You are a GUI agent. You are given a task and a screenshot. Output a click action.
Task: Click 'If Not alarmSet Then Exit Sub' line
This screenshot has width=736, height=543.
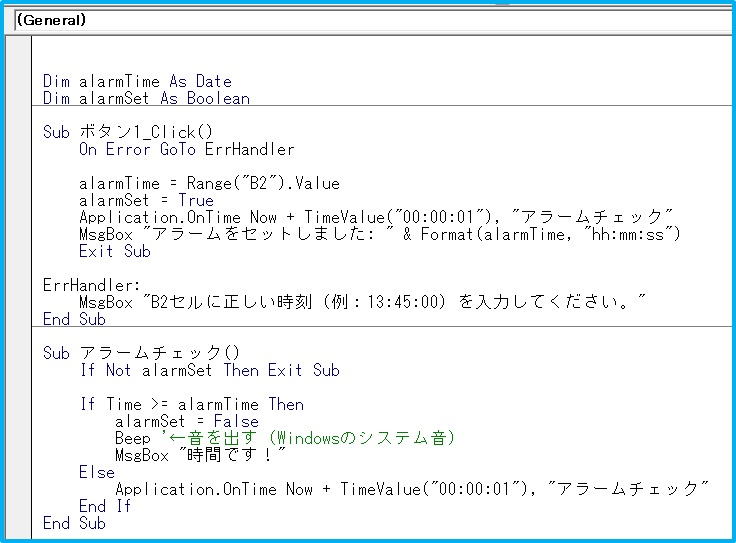[x=209, y=370]
